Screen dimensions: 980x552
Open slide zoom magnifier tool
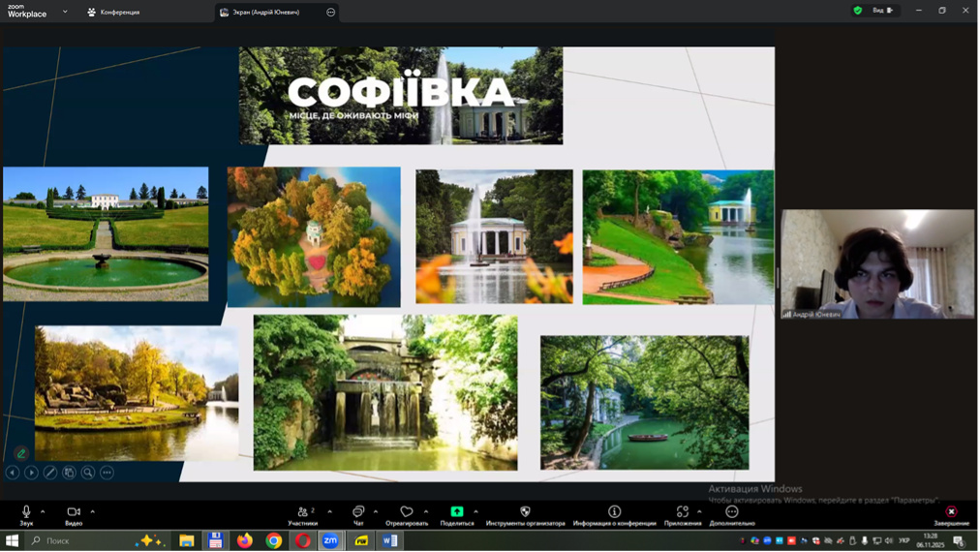(88, 473)
